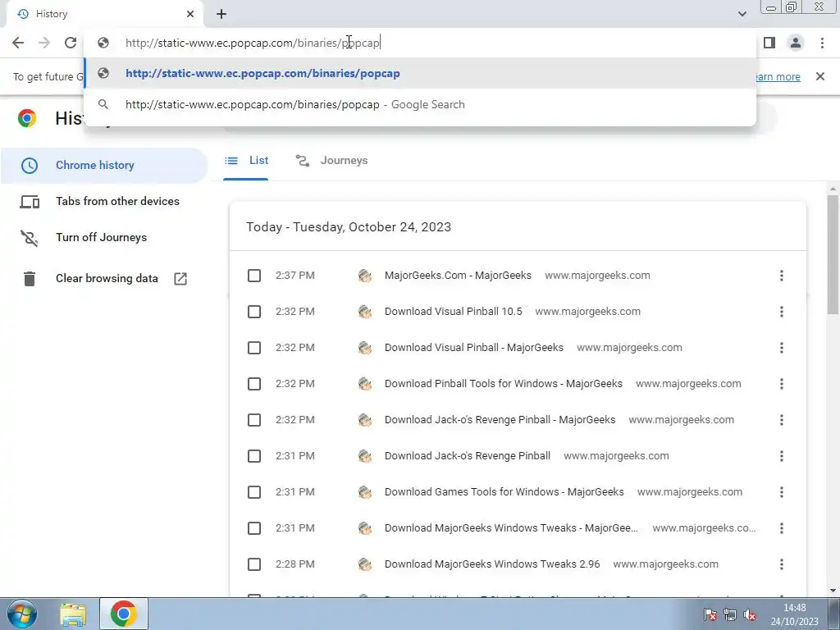Reload the current page

[71, 43]
